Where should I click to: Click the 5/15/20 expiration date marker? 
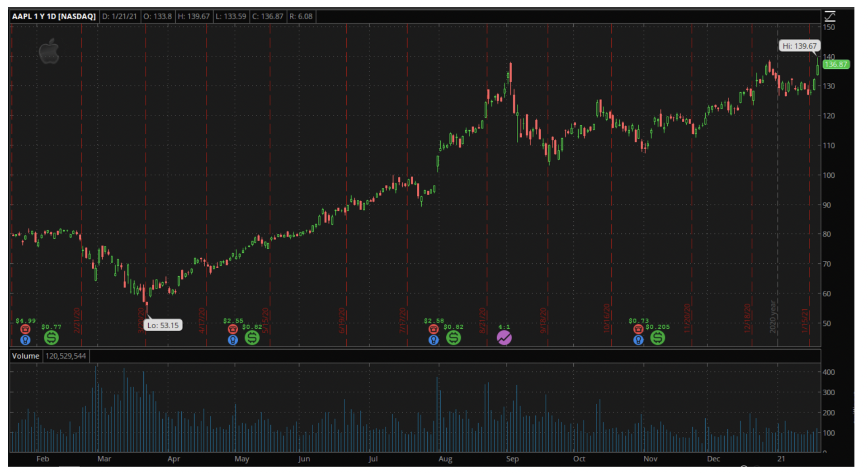point(265,321)
